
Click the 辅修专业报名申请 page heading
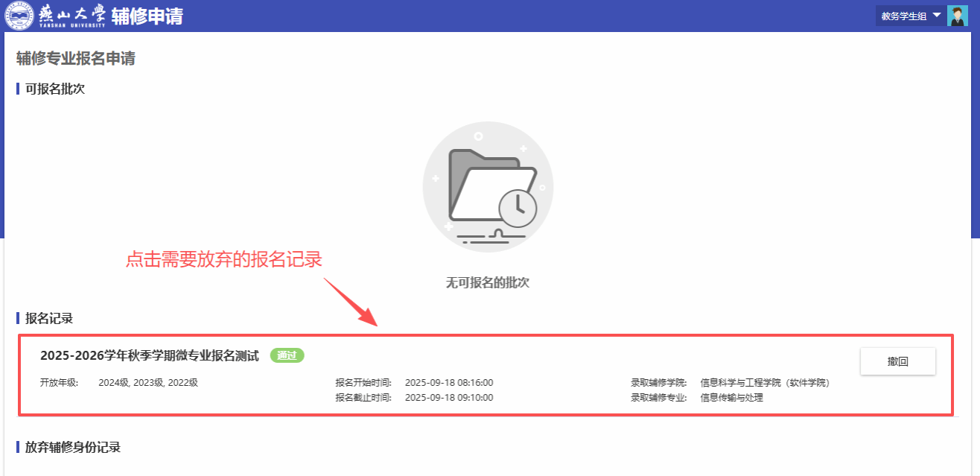tap(76, 58)
